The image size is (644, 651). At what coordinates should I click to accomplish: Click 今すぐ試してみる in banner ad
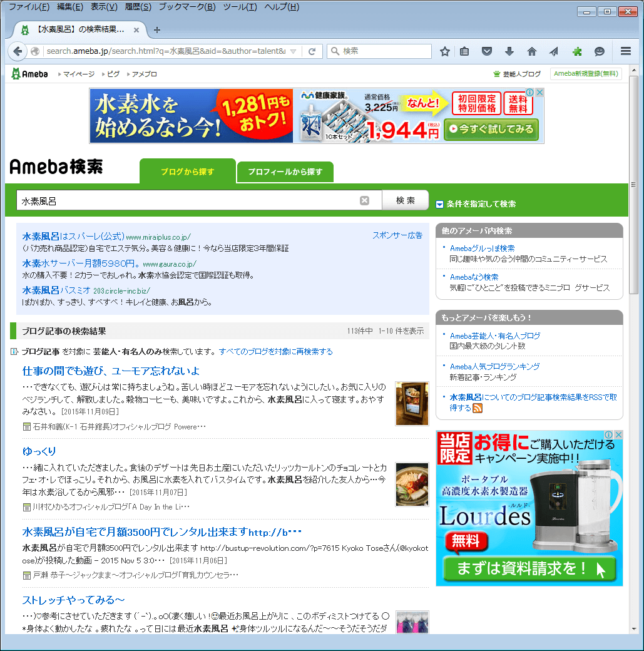click(x=492, y=129)
